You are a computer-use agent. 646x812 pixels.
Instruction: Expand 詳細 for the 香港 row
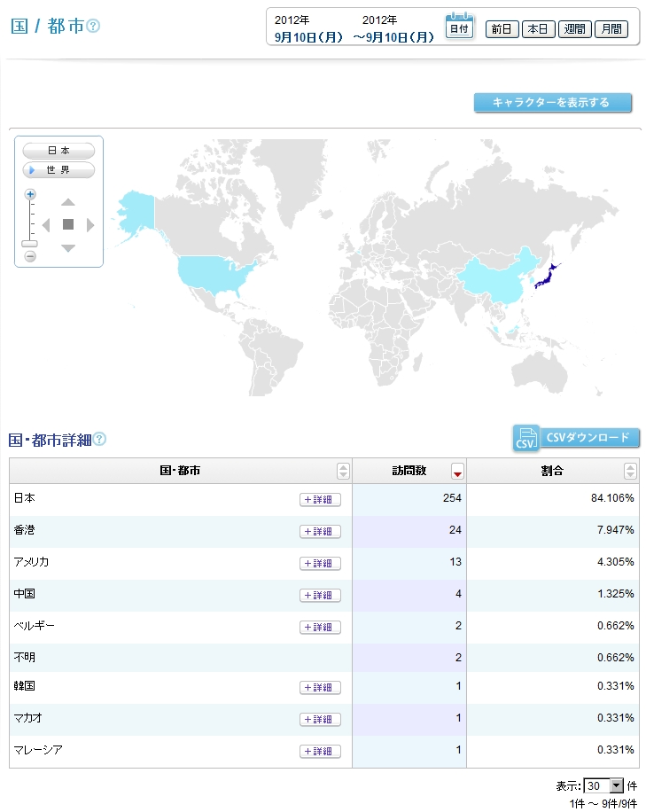tap(320, 532)
